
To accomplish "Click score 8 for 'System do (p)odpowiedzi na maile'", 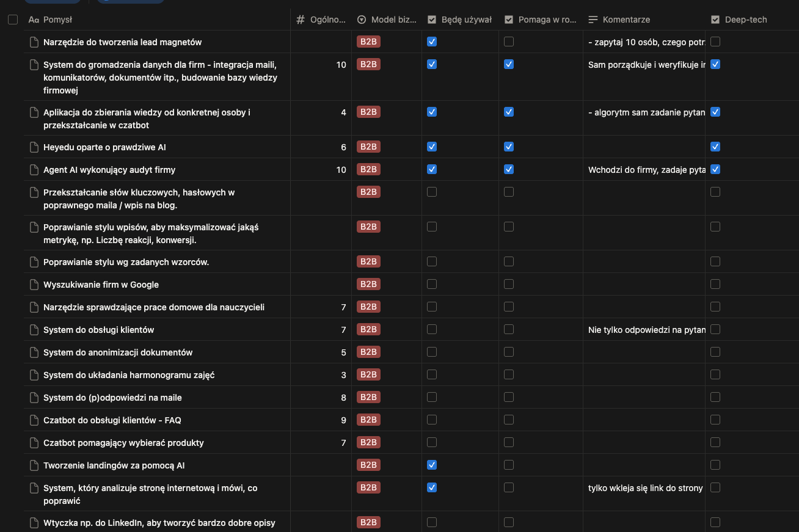I will (x=343, y=398).
